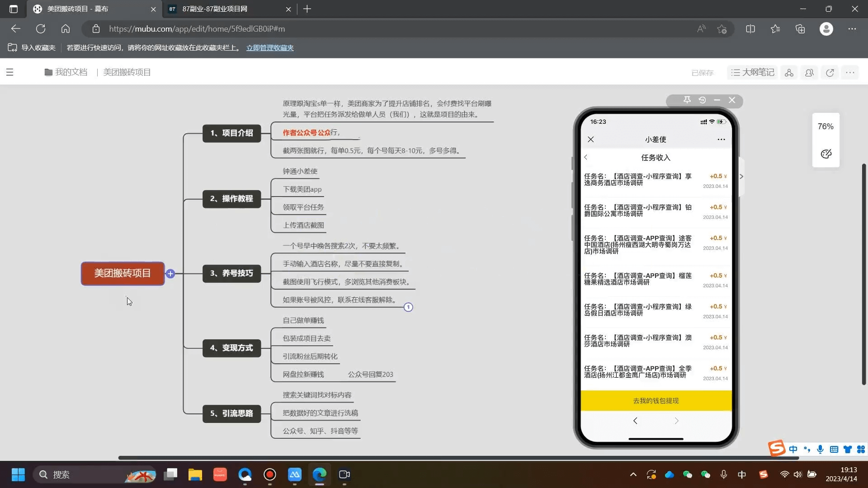Tap the phone bottom forward arrow
Image resolution: width=868 pixels, height=488 pixels.
[x=676, y=421]
